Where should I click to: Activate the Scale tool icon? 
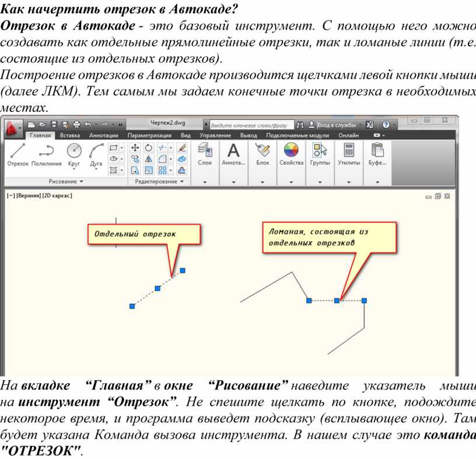[148, 170]
